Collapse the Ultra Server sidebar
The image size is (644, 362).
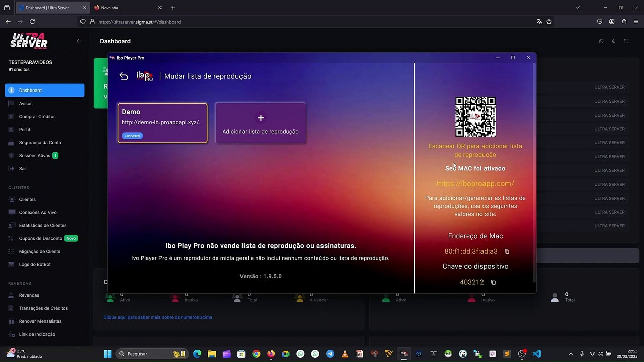click(x=78, y=41)
